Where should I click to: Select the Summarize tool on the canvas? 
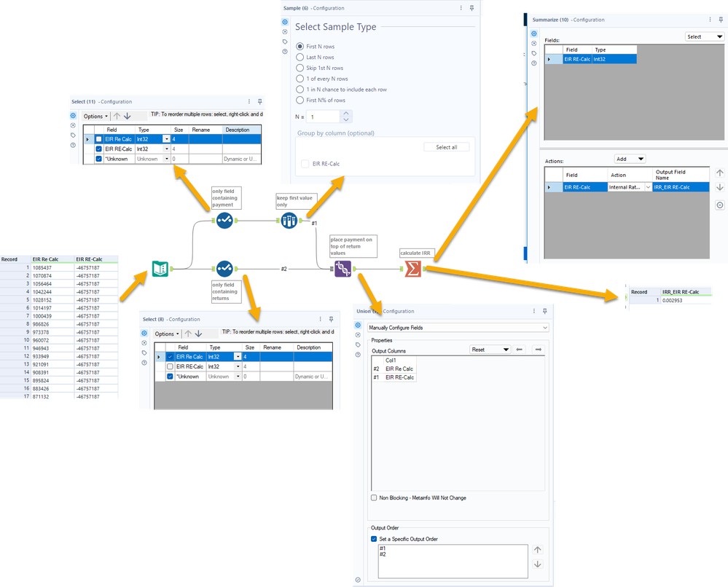[x=412, y=269]
